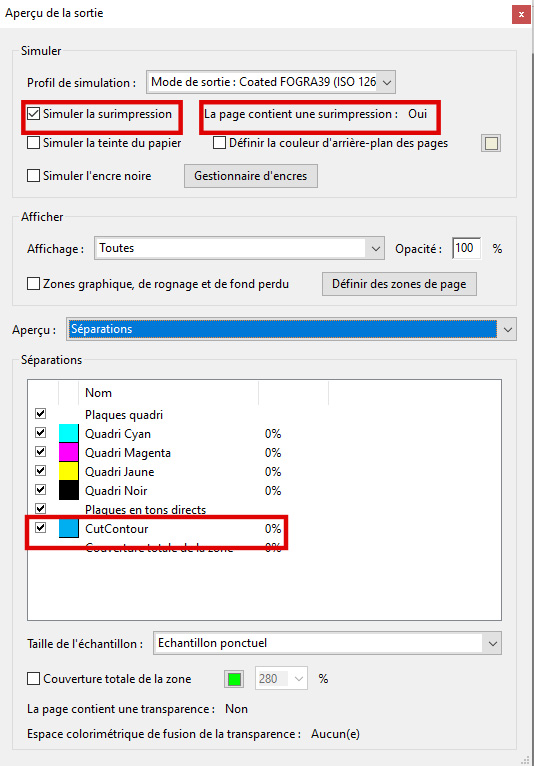
Task: Enable Simuler l'encre noire checkbox
Action: click(x=33, y=176)
